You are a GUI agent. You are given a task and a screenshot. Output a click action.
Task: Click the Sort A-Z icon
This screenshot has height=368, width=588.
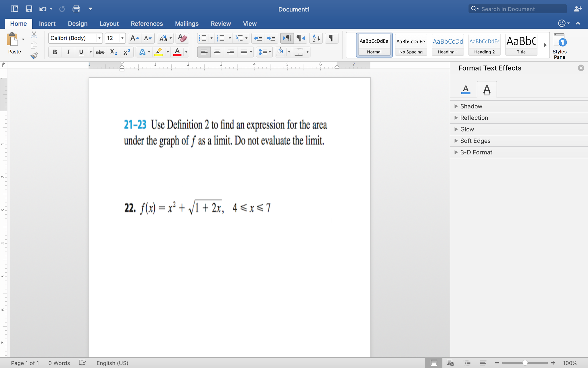pos(316,38)
